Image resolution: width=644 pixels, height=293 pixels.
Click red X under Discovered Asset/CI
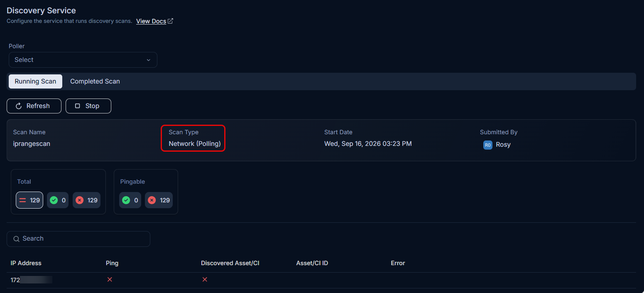coord(205,280)
